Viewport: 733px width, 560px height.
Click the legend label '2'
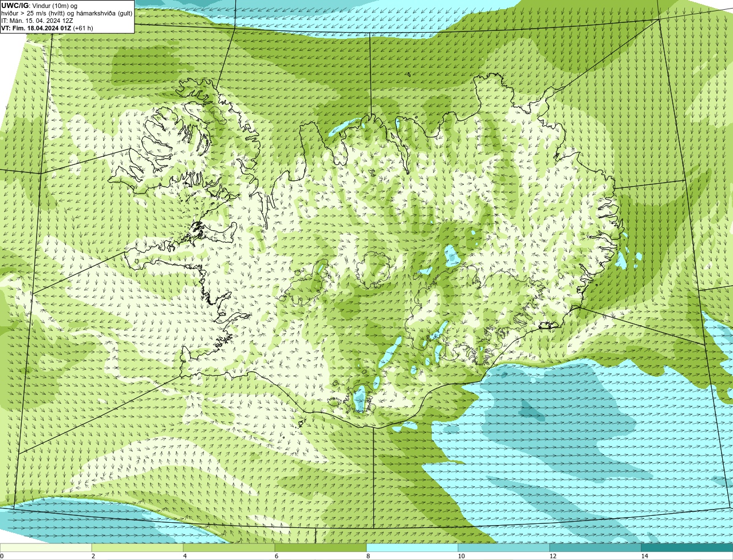point(93,556)
